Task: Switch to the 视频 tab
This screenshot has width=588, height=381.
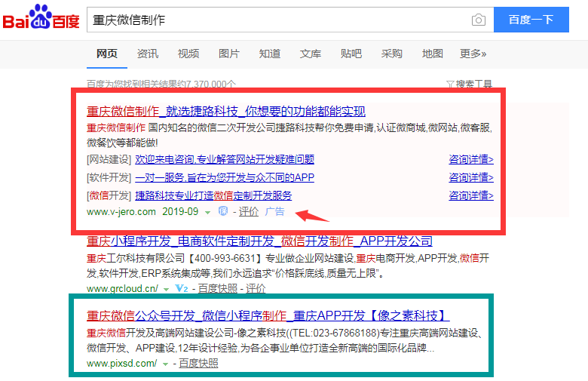Action: (x=188, y=54)
